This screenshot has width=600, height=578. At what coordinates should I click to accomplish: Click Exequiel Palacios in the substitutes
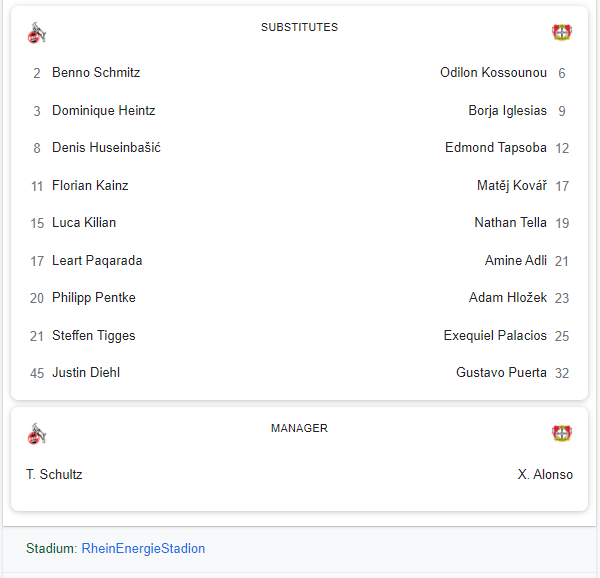(495, 335)
